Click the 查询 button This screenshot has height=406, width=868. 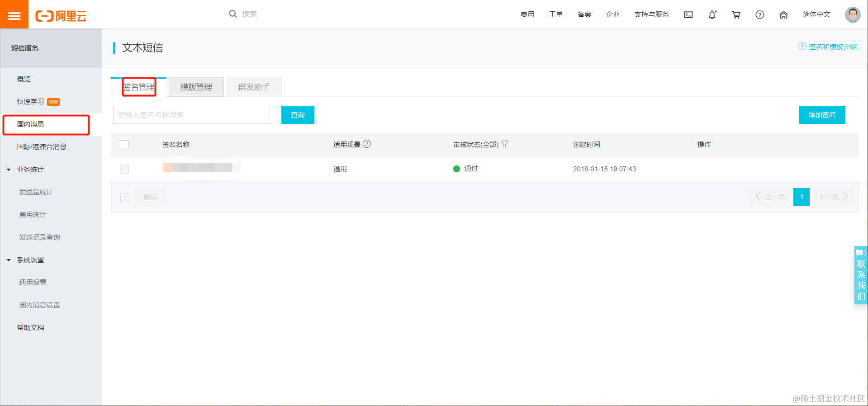pyautogui.click(x=298, y=115)
